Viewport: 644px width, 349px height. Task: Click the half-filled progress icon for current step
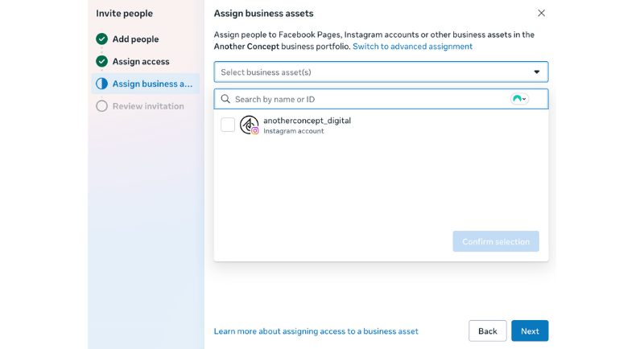click(x=102, y=84)
